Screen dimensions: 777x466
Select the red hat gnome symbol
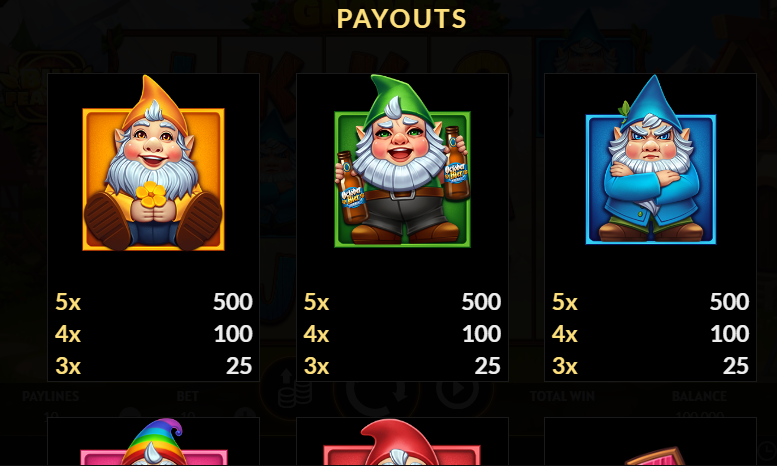pyautogui.click(x=402, y=442)
